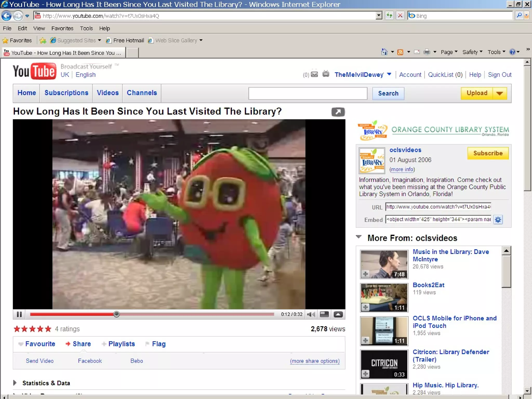Open the TheMelvilDewey account dropdown
The height and width of the screenshot is (399, 532).
point(389,74)
